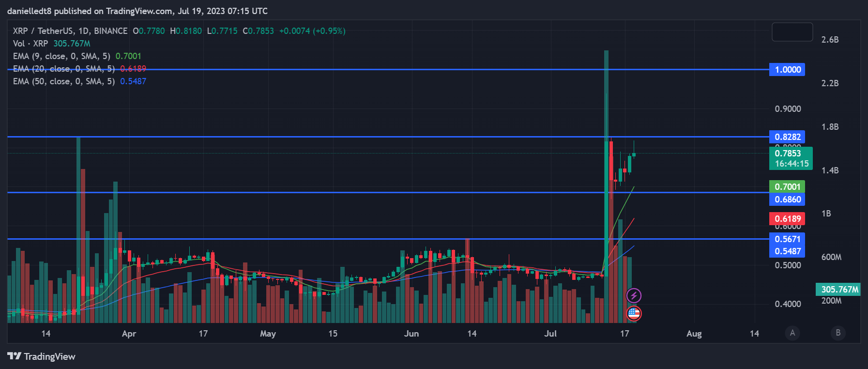Click the Jun date label on time axis
Viewport: 868px width, 369px height.
pyautogui.click(x=411, y=334)
